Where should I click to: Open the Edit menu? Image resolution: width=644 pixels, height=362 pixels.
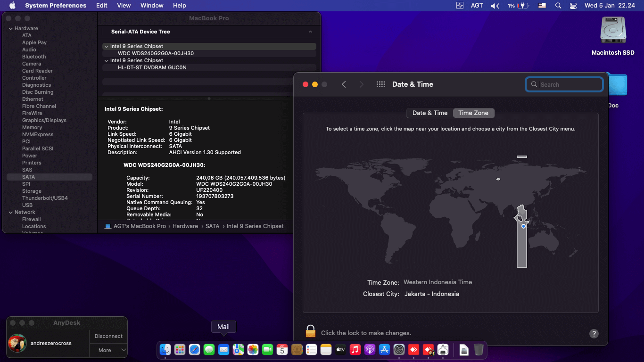tap(101, 6)
